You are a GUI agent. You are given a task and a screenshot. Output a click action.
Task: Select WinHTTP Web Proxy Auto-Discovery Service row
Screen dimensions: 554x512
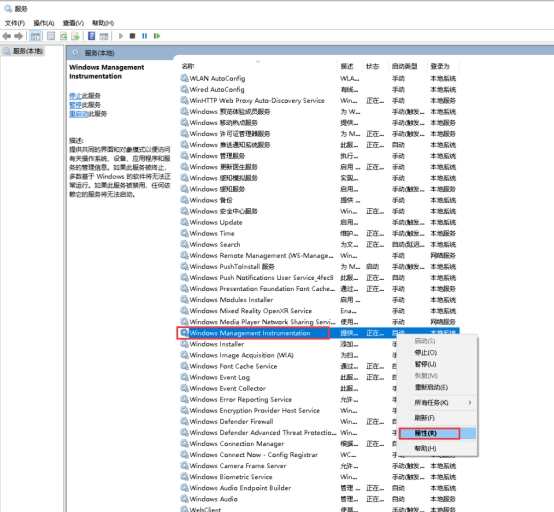pyautogui.click(x=319, y=100)
